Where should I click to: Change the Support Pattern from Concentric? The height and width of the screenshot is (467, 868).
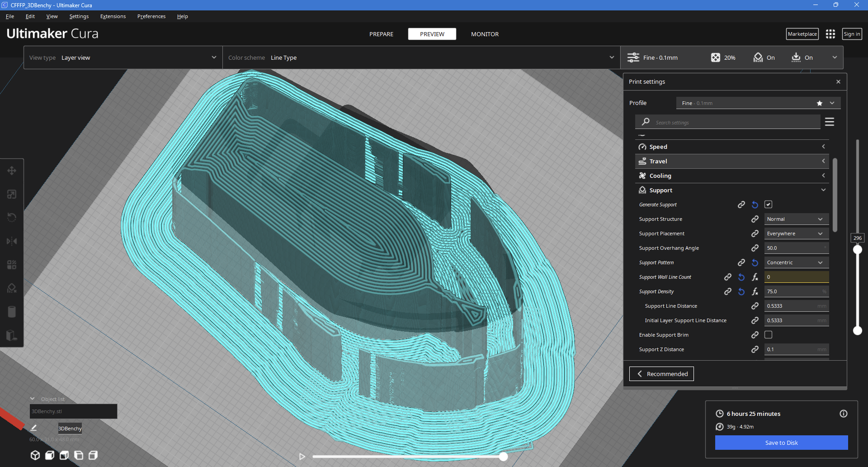coord(796,262)
